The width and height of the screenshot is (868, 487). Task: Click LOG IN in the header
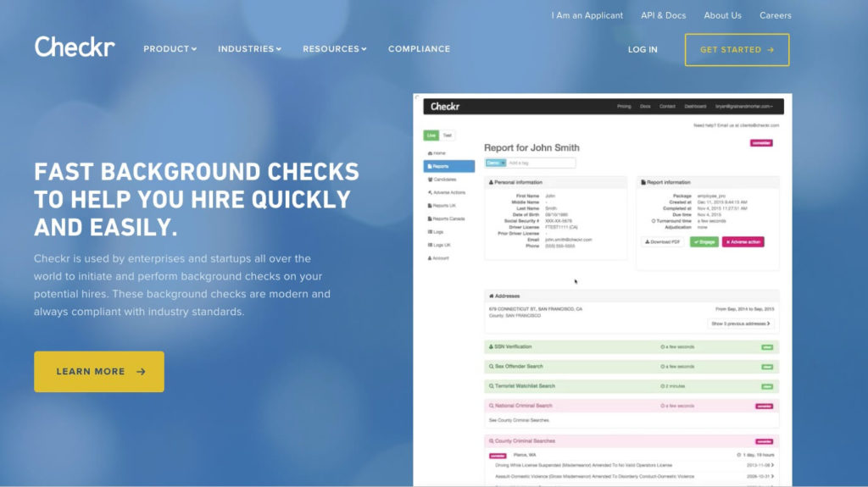643,49
